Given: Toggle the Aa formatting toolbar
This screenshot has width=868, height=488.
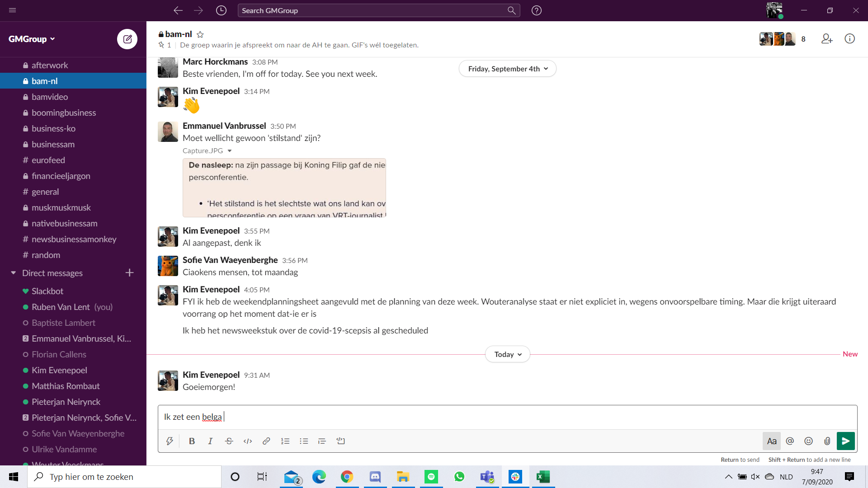Looking at the screenshot, I should pyautogui.click(x=772, y=441).
